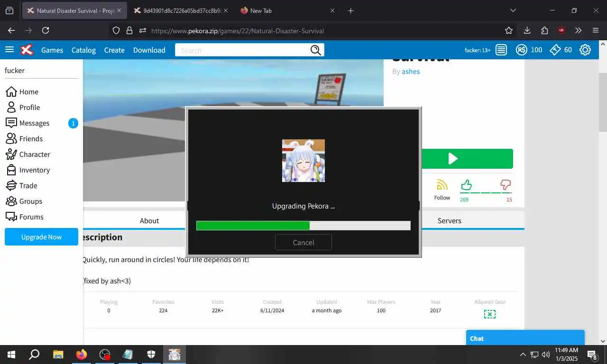This screenshot has width=607, height=364.
Task: Open the Firefox View tab overview icon
Action: [9, 10]
